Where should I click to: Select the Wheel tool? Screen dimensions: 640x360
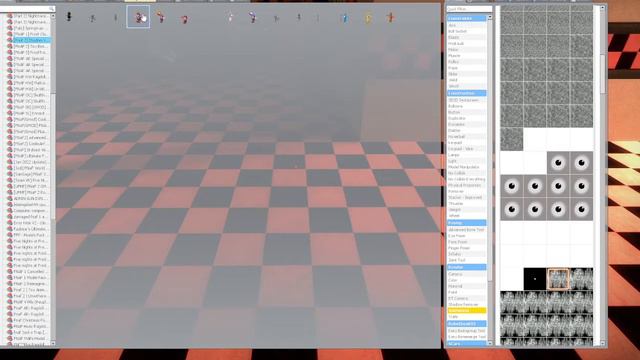click(467, 216)
